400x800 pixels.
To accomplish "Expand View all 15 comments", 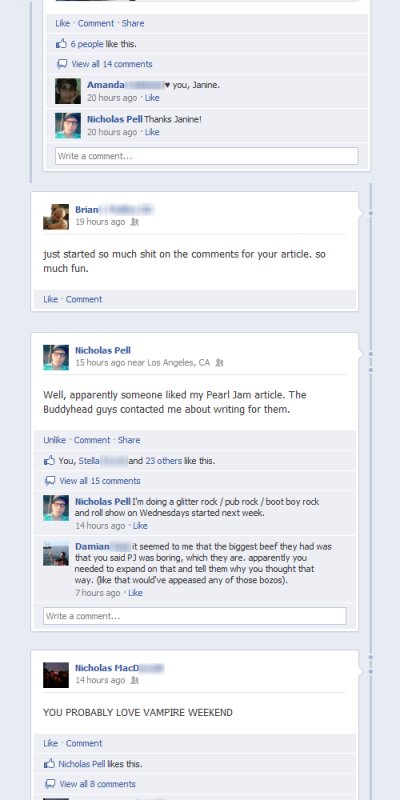I will tap(100, 481).
